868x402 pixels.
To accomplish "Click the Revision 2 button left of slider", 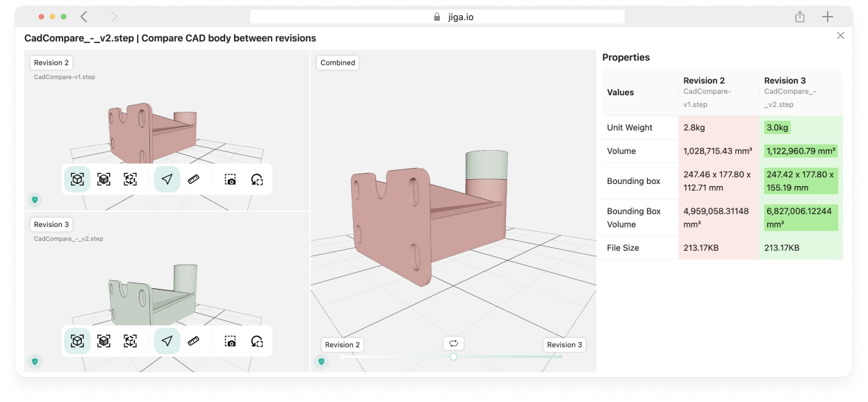I will click(343, 344).
